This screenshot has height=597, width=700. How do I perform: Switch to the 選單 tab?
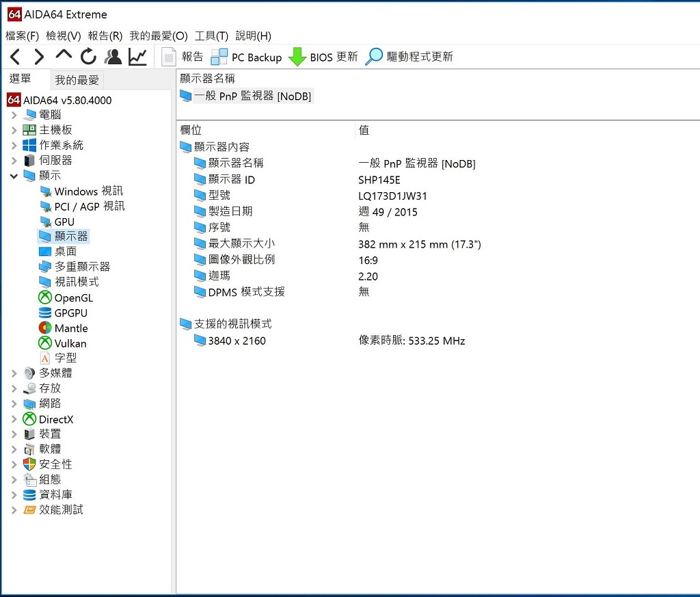pos(20,79)
